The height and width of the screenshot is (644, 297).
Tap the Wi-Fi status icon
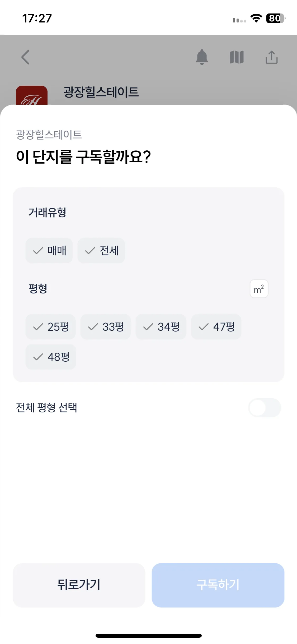tap(256, 18)
